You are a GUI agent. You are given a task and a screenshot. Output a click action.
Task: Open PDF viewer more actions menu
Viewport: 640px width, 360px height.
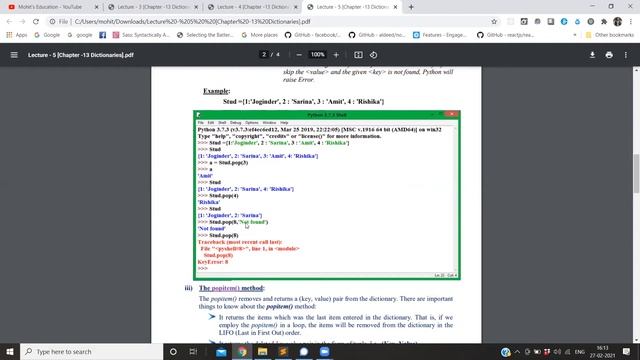626,55
